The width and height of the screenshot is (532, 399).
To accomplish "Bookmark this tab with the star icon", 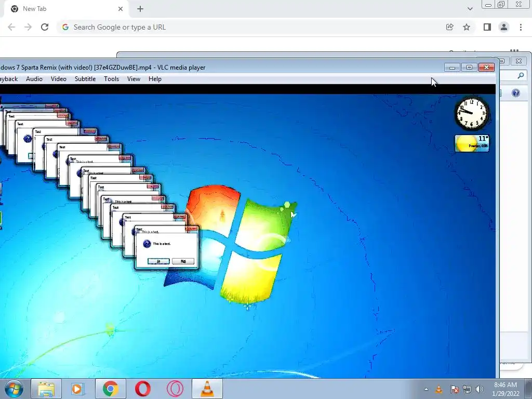I will [x=467, y=27].
